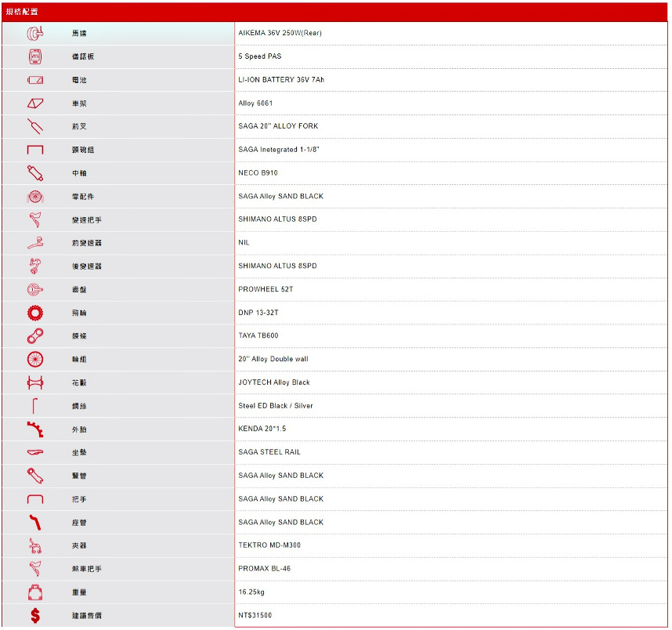Viewport: 672px width, 630px height.
Task: Select the '車架' label for Alloy 6061
Action: click(x=79, y=103)
